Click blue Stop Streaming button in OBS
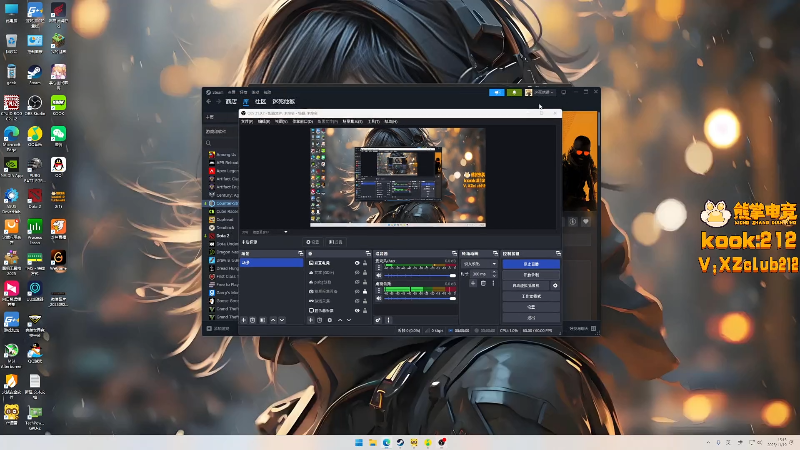 click(x=531, y=264)
